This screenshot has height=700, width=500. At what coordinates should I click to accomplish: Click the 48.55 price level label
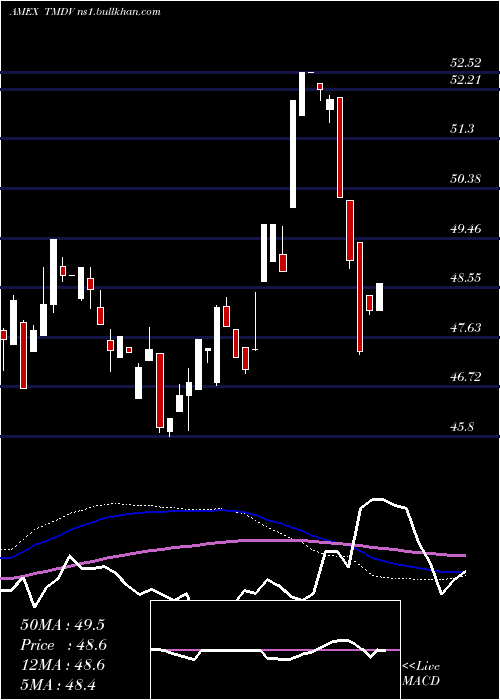pos(465,278)
